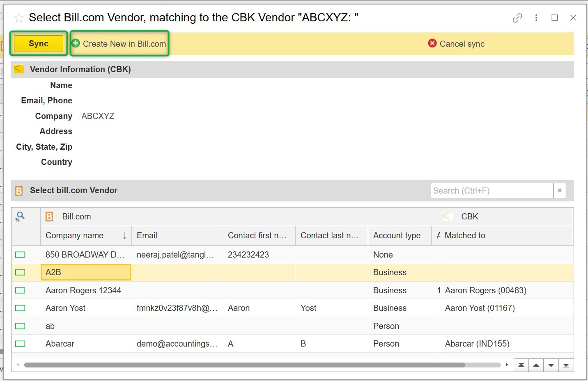
Task: Click Create New in Bill.com
Action: point(119,44)
